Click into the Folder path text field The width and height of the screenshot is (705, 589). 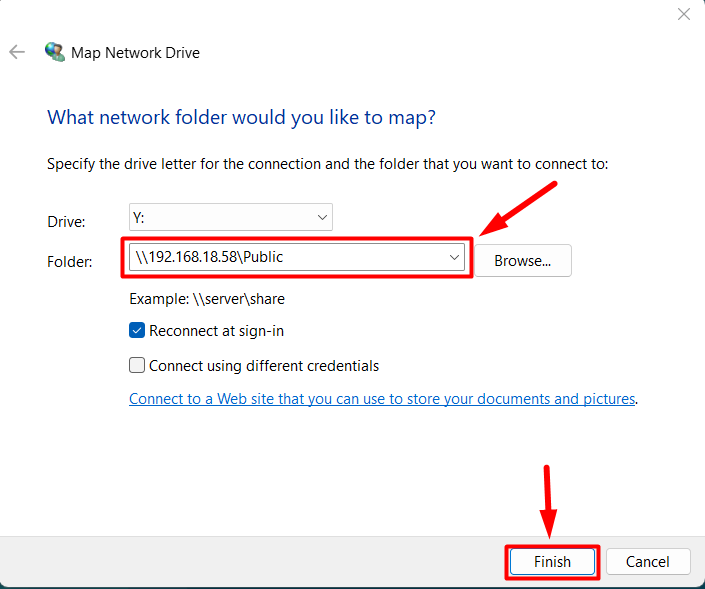288,257
